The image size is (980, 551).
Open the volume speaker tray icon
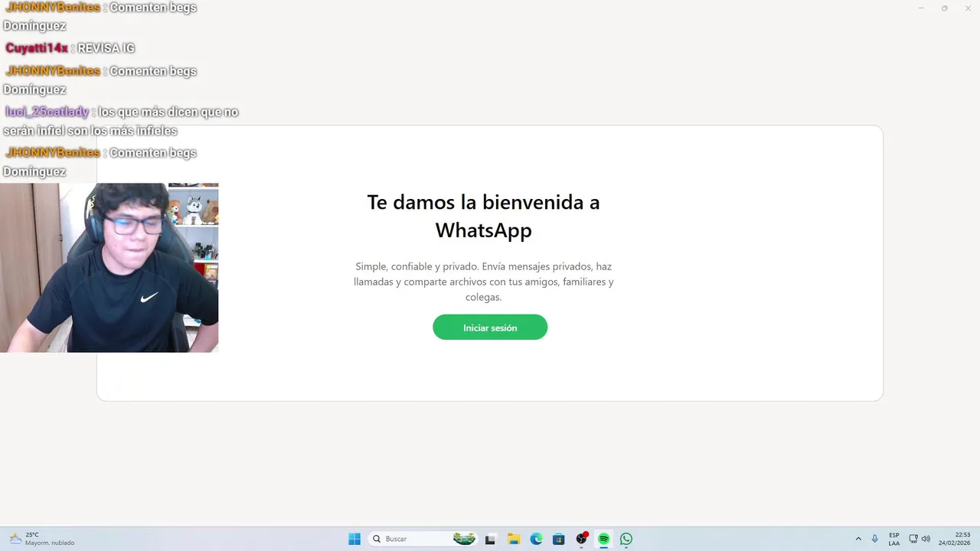[926, 539]
